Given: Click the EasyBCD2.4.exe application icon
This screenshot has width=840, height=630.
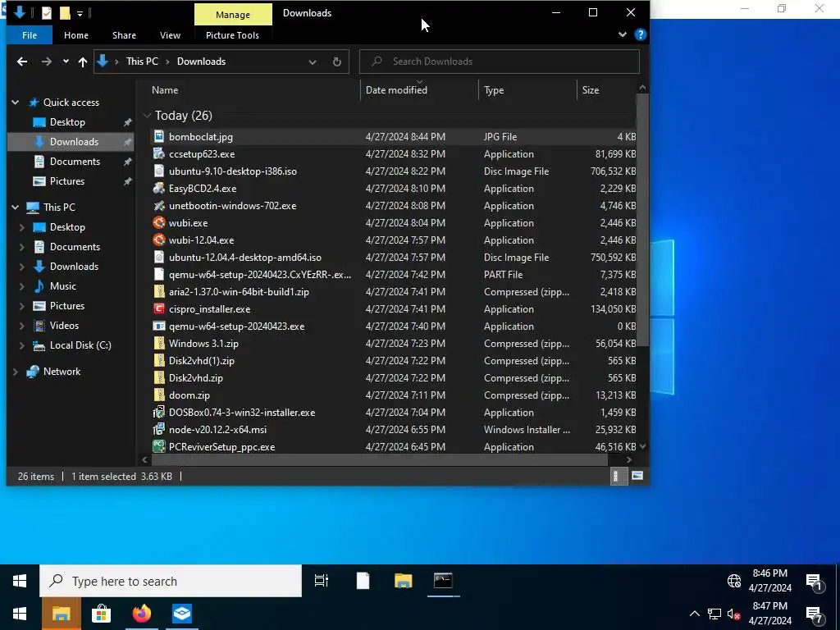Looking at the screenshot, I should pyautogui.click(x=158, y=188).
